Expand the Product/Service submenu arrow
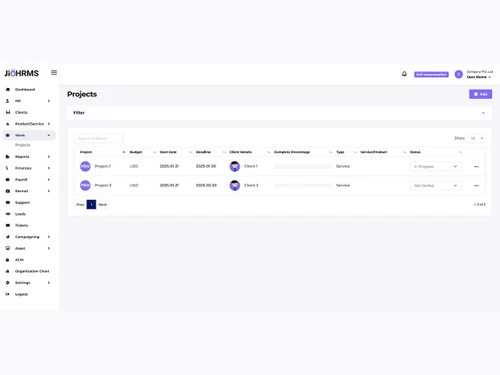 tap(49, 124)
